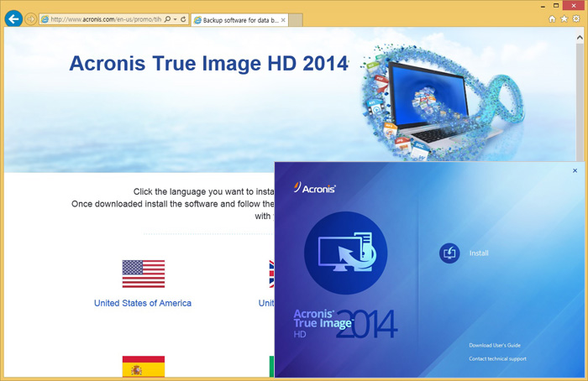Click the Install icon in Acronis installer
Viewport: 588px width, 381px height.
click(x=449, y=253)
